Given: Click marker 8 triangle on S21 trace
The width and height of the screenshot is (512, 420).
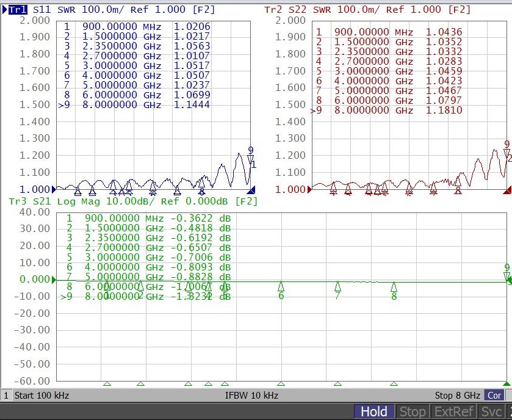Looking at the screenshot, I should pos(394,286).
